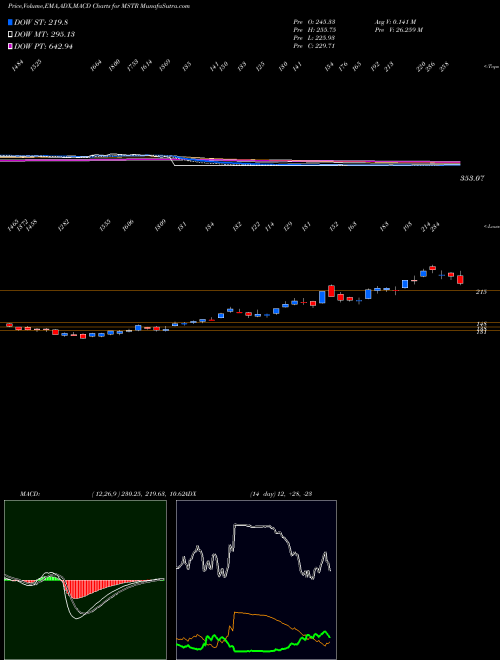The height and width of the screenshot is (660, 500).
Task: Click the 215 support level label
Action: (481, 292)
